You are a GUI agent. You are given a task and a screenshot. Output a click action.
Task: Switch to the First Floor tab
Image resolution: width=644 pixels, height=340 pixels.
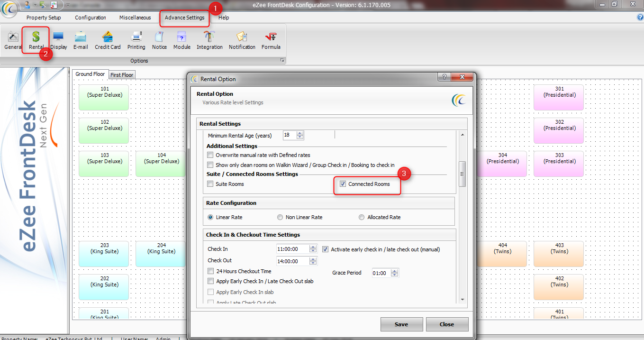pyautogui.click(x=122, y=75)
